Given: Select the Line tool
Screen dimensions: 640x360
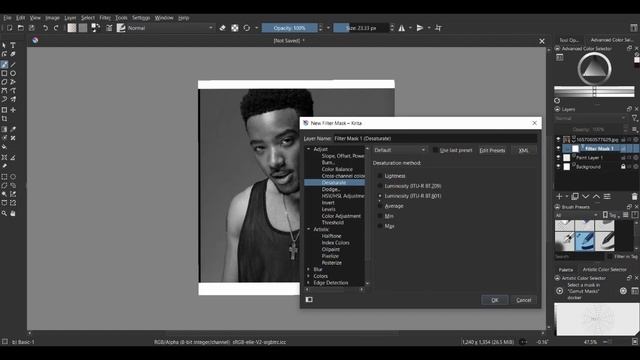Looking at the screenshot, I should coord(13,64).
